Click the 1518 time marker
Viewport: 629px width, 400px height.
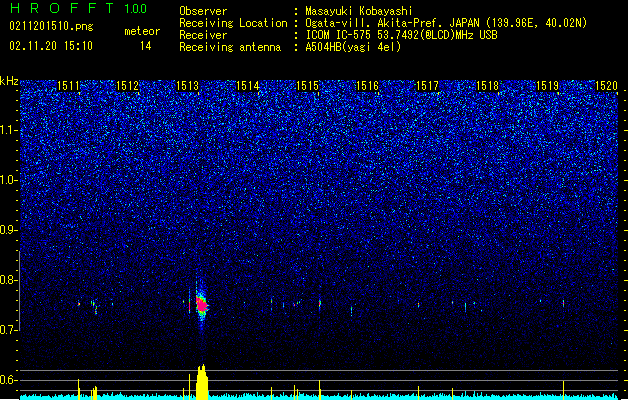click(x=487, y=85)
